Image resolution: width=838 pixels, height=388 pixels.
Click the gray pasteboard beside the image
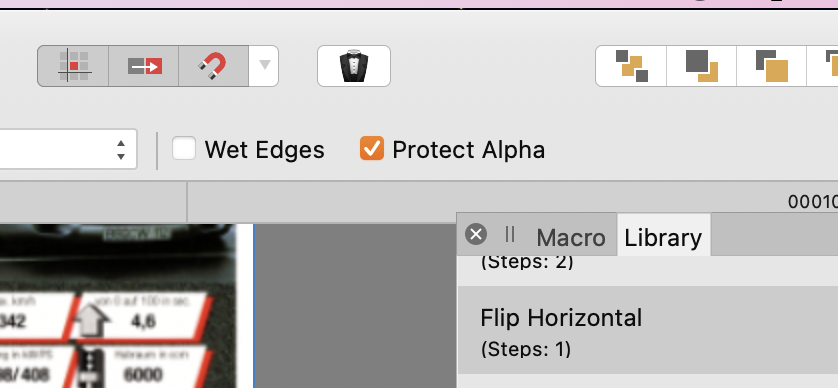tap(355, 306)
